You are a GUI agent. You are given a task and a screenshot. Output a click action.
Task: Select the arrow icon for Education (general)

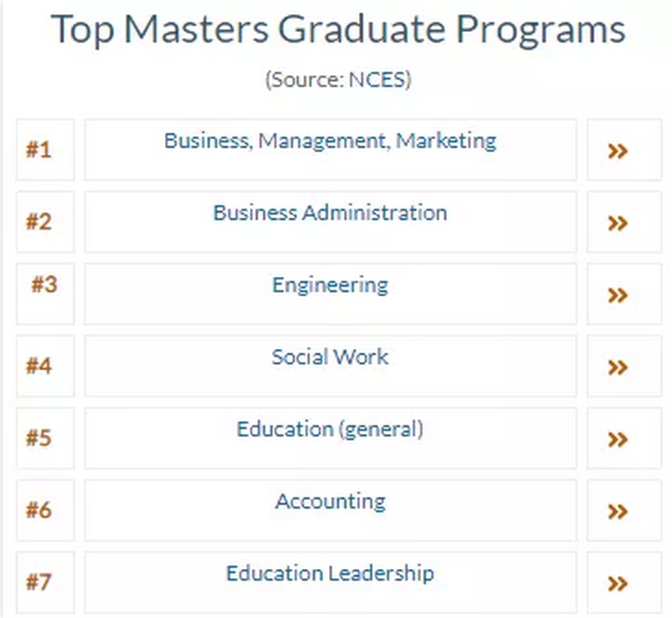[617, 439]
